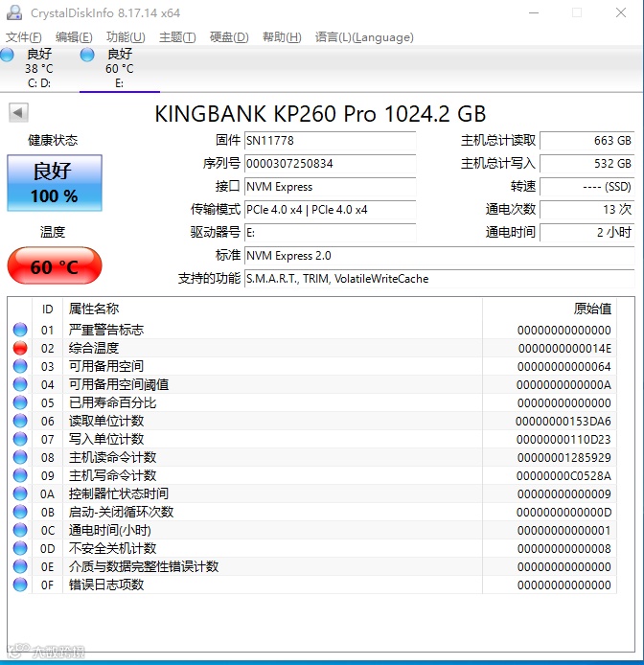644x665 pixels.
Task: Open the 文件(F) menu
Action: coord(23,37)
